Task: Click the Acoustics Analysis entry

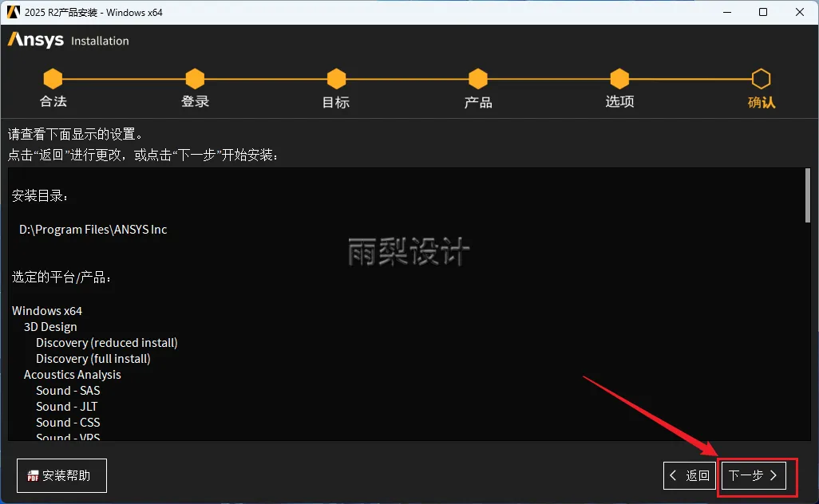Action: (x=72, y=375)
